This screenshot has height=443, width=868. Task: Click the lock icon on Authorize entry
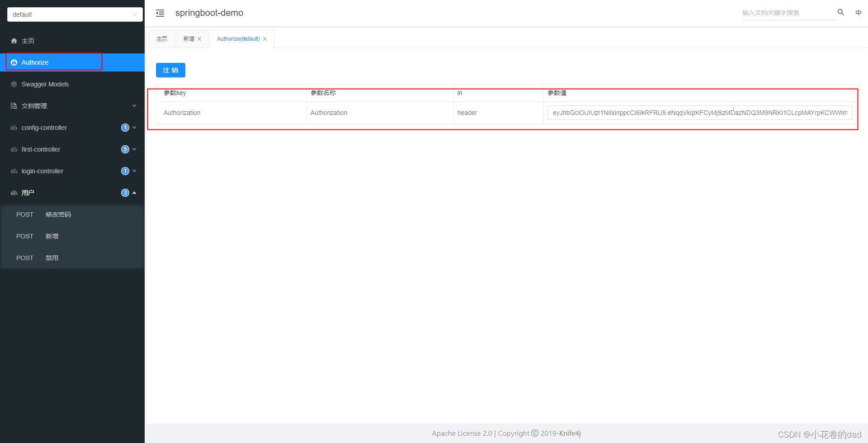click(x=14, y=62)
